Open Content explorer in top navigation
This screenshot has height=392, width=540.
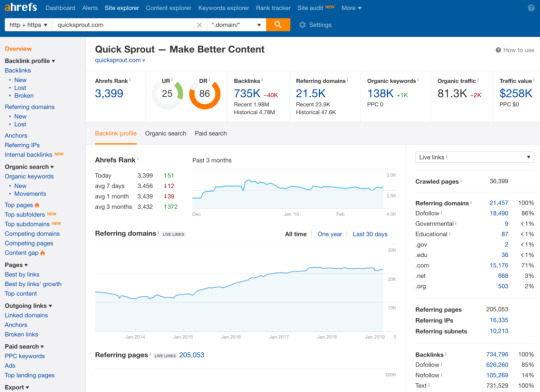pos(168,8)
